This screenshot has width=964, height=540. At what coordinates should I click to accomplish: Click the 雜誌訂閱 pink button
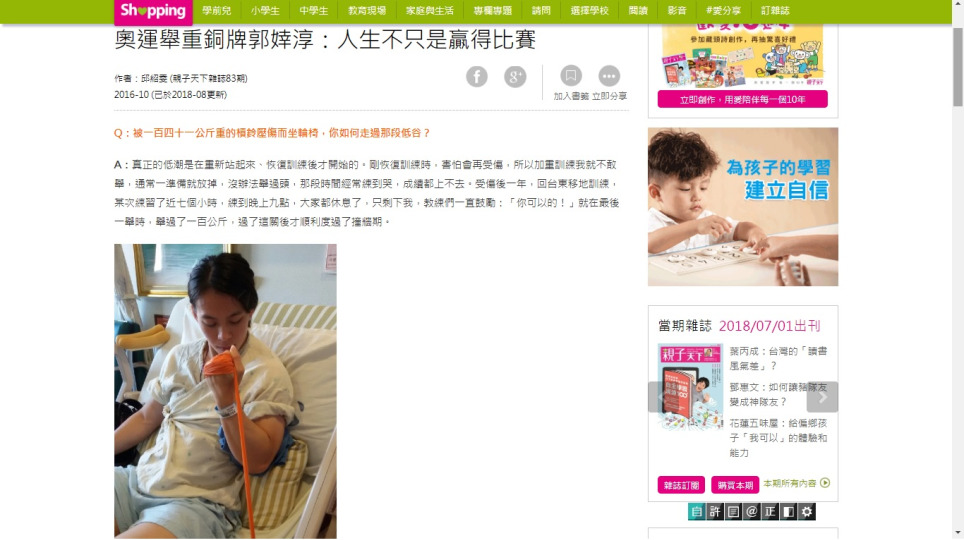[x=681, y=485]
